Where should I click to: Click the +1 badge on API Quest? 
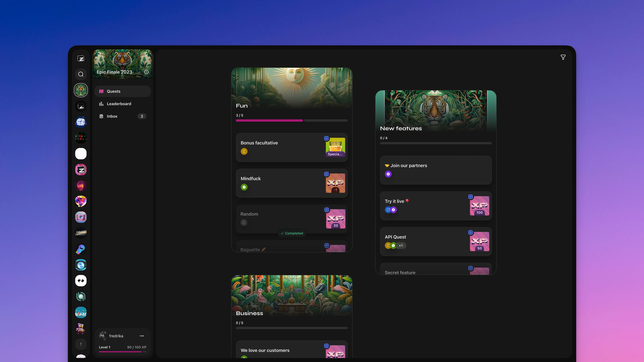[x=401, y=246]
